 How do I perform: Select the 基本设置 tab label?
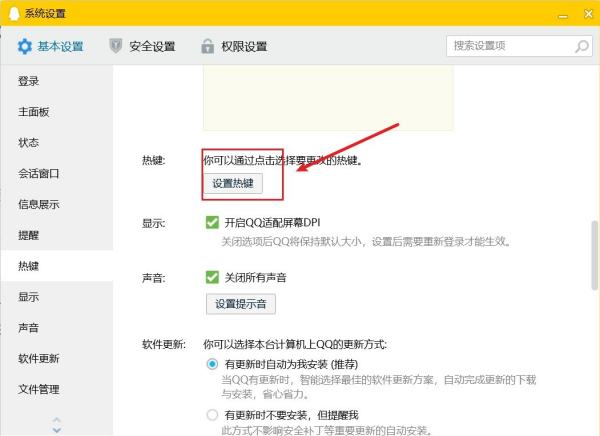pos(60,46)
